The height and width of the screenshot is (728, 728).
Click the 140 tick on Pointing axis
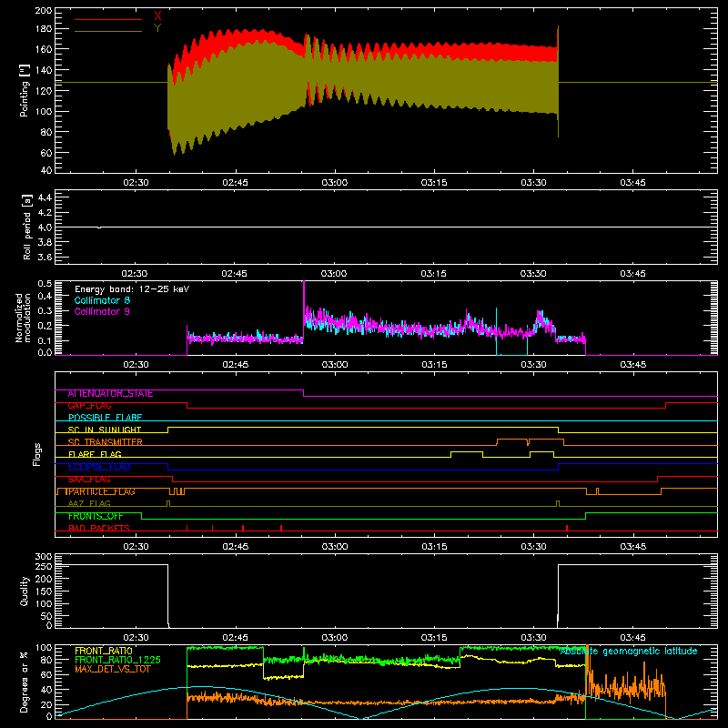[44, 70]
